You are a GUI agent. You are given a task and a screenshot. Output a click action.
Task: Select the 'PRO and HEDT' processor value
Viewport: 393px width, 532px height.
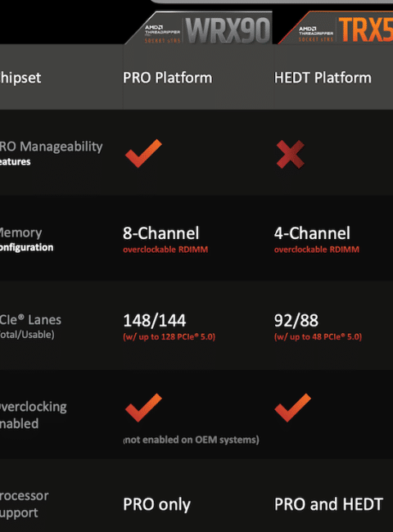[328, 504]
